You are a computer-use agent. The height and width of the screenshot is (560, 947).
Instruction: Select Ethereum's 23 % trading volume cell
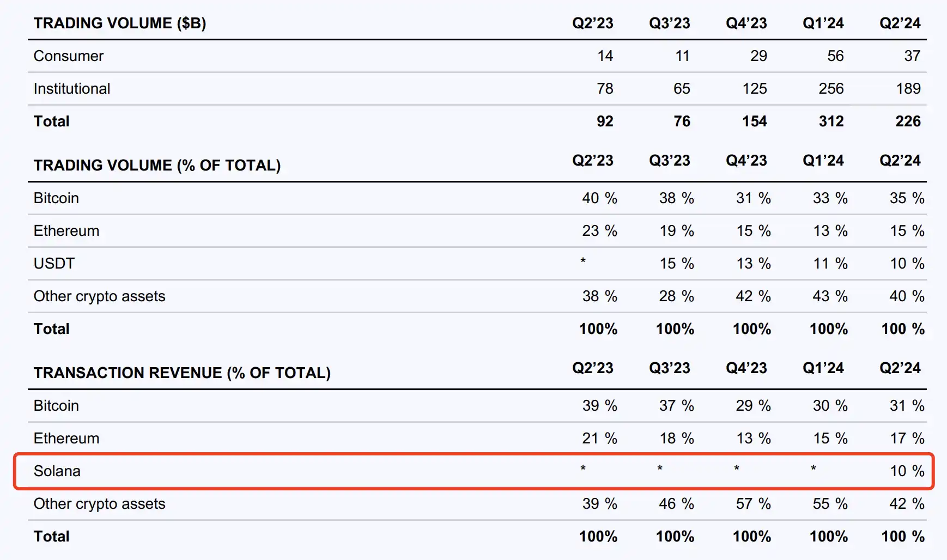coord(599,231)
